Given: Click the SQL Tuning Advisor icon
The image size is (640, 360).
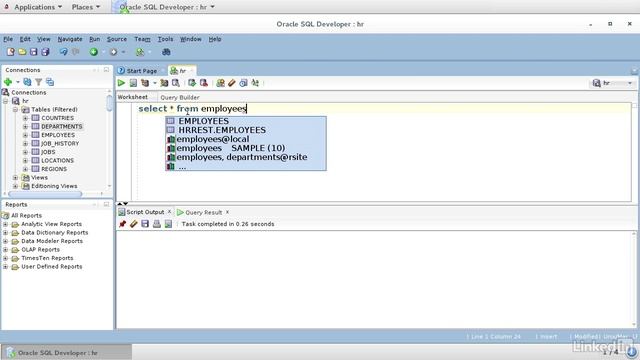Looking at the screenshot, I should pos(176,83).
